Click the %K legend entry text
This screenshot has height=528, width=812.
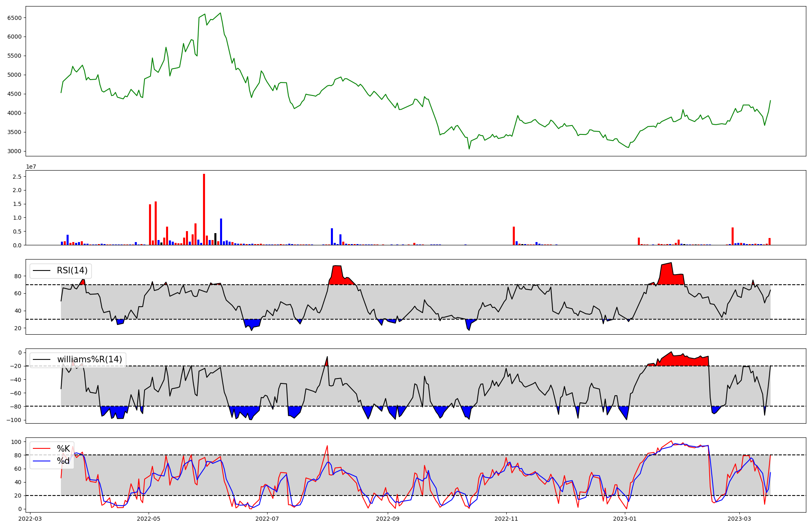tap(63, 449)
